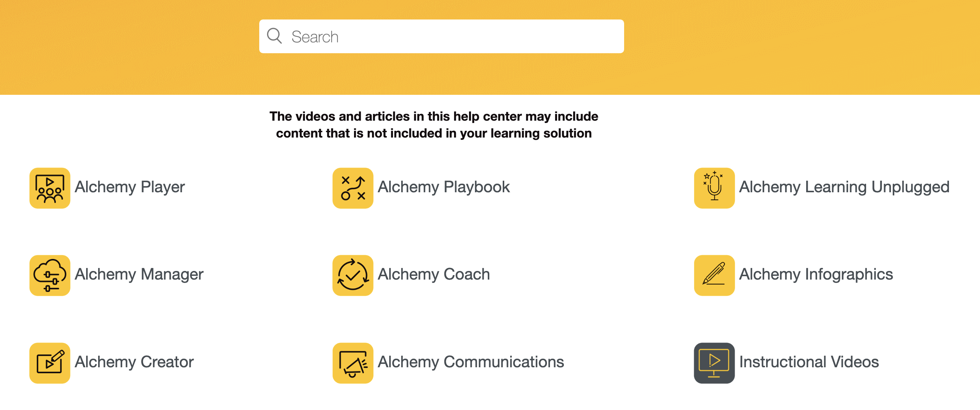The image size is (980, 410).
Task: Open the Alchemy Learning Unplugged microphone icon
Action: tap(714, 188)
